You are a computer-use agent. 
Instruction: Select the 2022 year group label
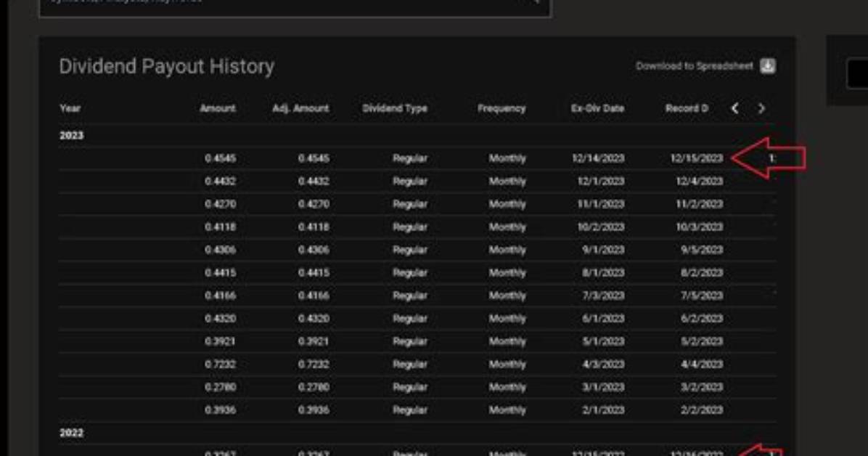[71, 433]
